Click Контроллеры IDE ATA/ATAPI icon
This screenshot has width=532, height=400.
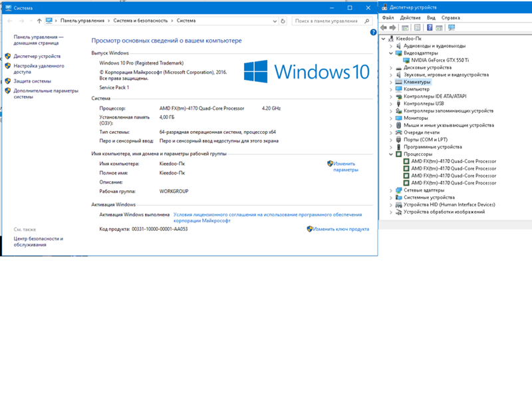398,97
